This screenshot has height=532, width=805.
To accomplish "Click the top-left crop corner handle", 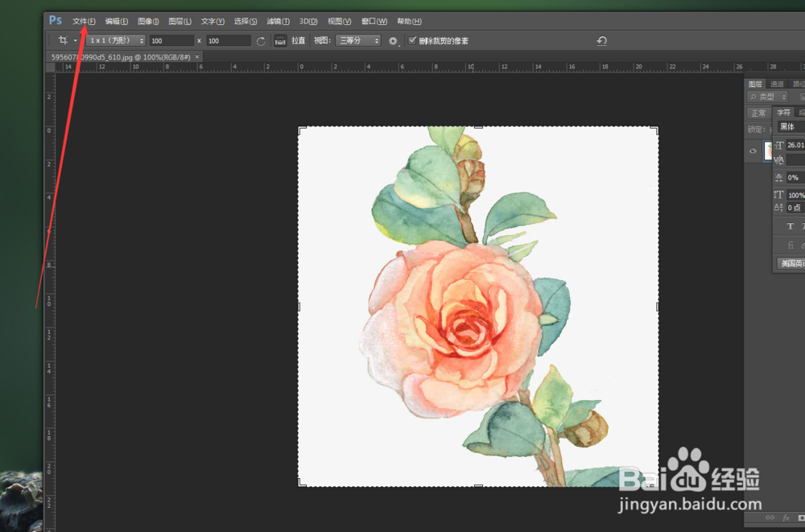I will (x=301, y=130).
